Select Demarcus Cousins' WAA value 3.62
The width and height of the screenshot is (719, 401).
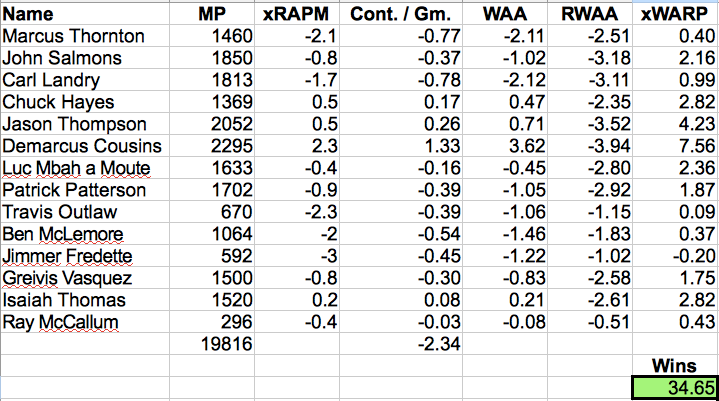[x=505, y=146]
